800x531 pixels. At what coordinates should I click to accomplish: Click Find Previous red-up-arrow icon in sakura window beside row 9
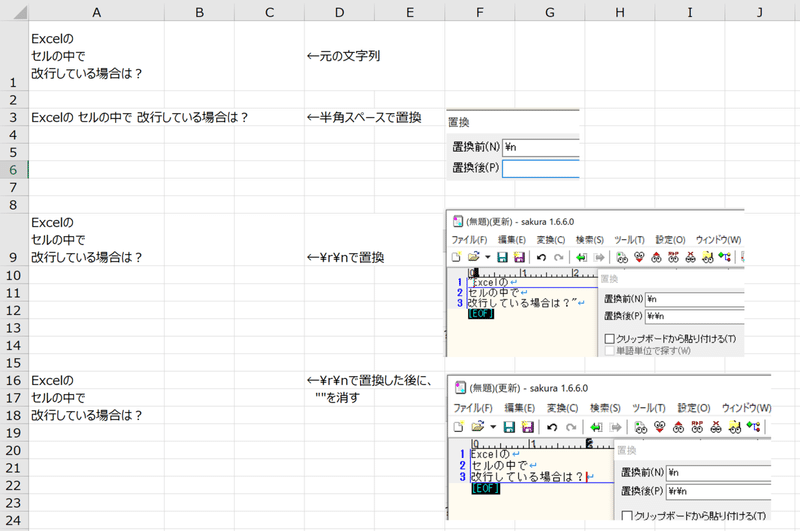[x=656, y=257]
